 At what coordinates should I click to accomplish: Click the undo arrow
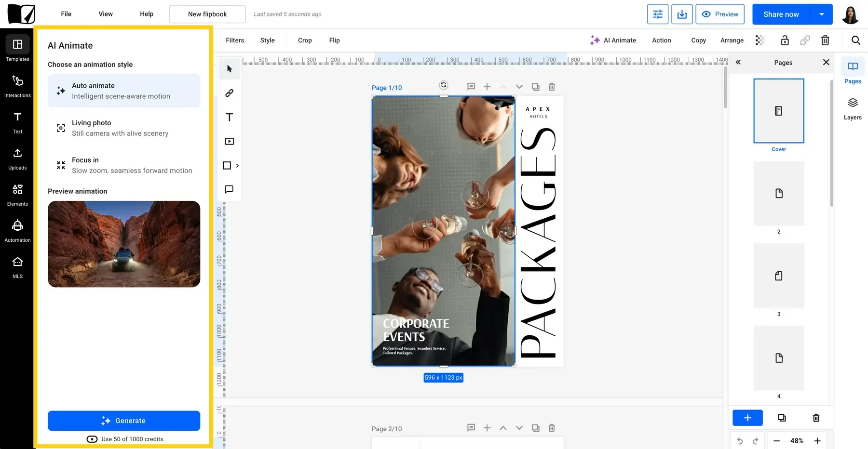coord(740,441)
